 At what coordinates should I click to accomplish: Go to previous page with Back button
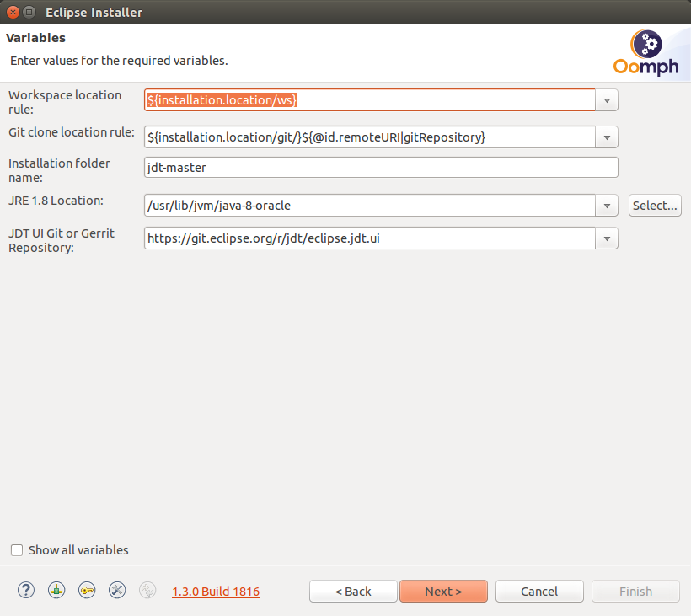point(353,592)
